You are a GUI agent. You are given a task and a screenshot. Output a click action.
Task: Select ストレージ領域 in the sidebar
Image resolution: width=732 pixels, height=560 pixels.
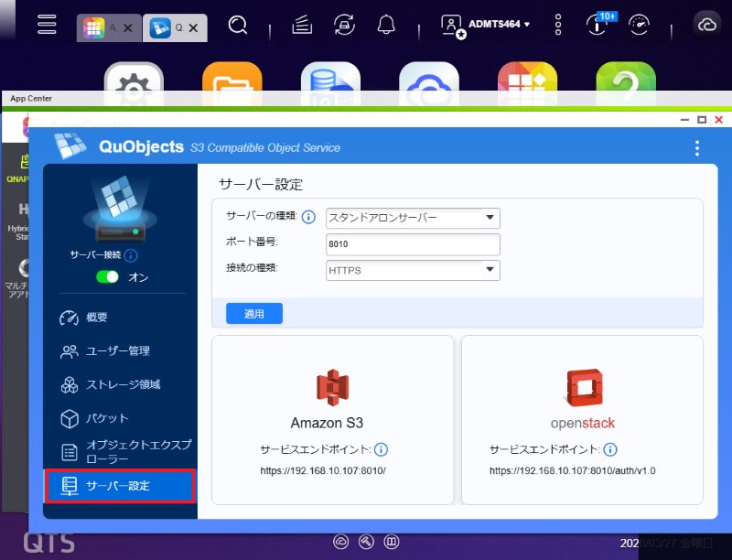pos(123,385)
